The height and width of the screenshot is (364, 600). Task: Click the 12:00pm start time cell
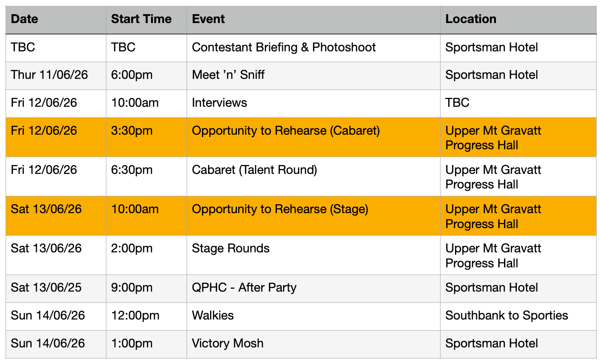[x=146, y=316]
